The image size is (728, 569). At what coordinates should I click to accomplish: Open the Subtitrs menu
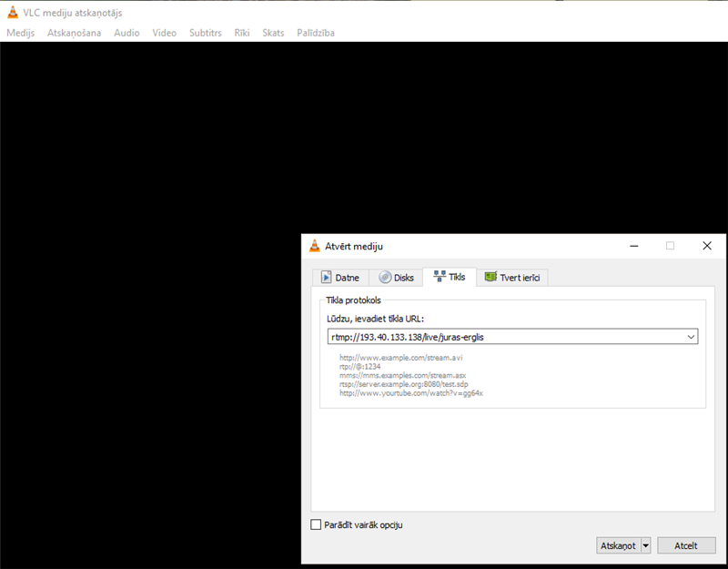[x=206, y=33]
